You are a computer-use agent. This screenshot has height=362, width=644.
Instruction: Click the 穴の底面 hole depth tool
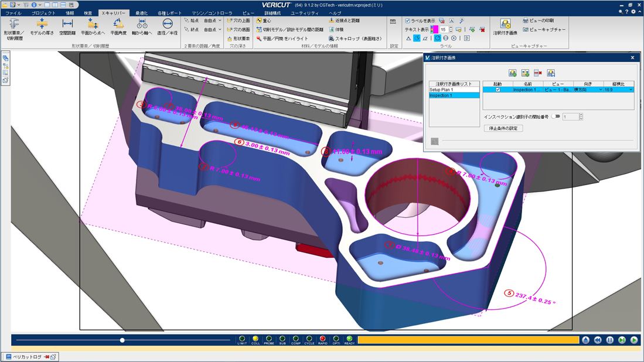click(x=238, y=29)
